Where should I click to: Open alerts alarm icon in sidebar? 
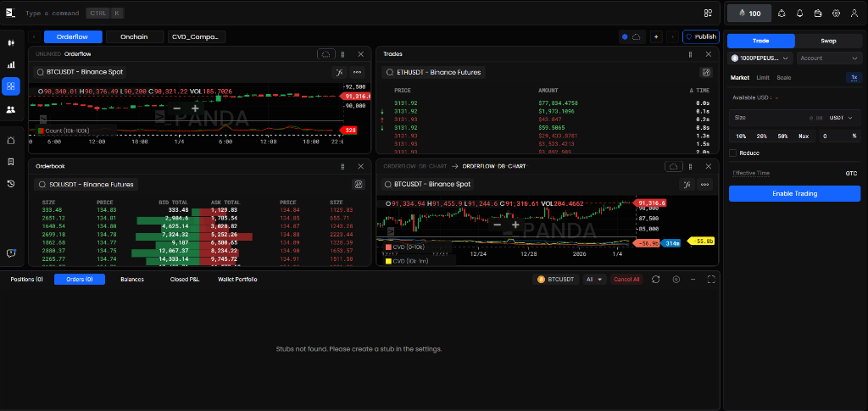pos(10,141)
